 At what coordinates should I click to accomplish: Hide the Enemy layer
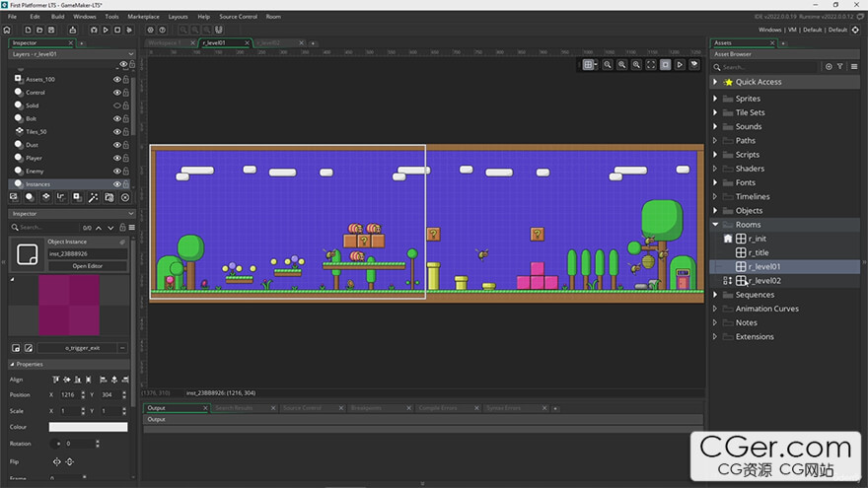tap(116, 171)
